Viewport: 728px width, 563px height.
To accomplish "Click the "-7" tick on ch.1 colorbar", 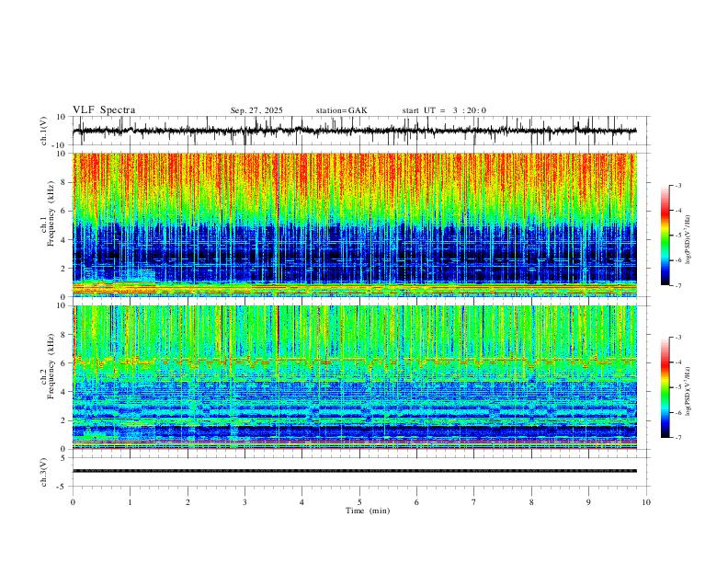I will (x=678, y=286).
